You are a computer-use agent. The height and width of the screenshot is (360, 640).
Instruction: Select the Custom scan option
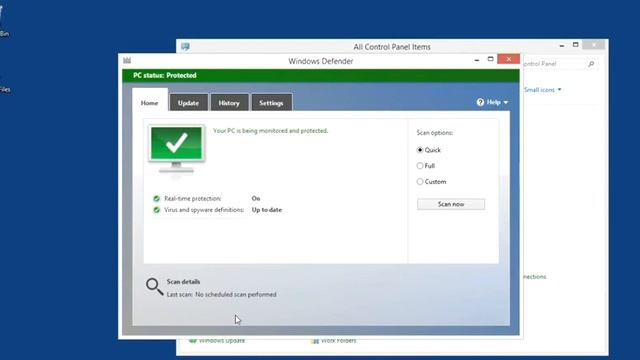pos(420,182)
